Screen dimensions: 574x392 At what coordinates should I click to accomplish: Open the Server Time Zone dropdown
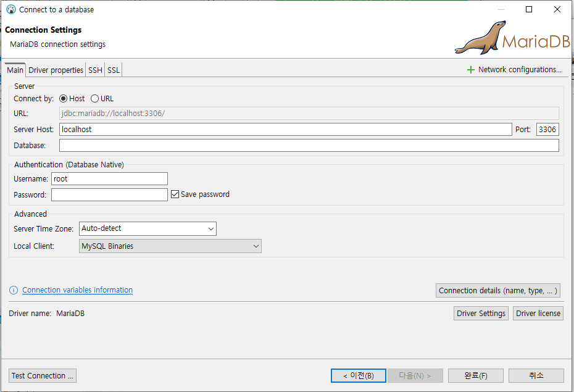(x=148, y=229)
